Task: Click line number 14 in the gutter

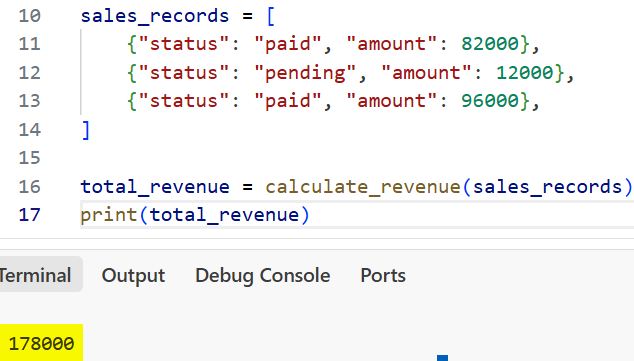Action: [30, 130]
